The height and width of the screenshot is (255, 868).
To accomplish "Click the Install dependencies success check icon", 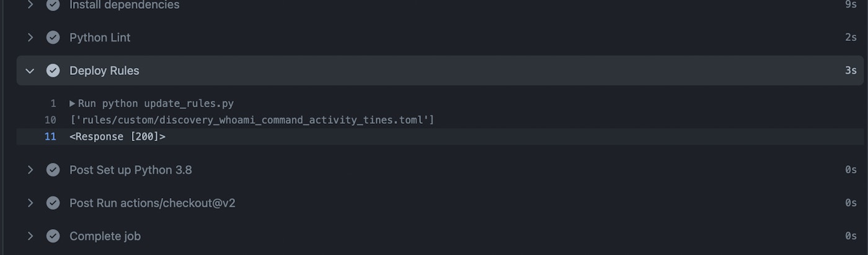I will (x=53, y=4).
